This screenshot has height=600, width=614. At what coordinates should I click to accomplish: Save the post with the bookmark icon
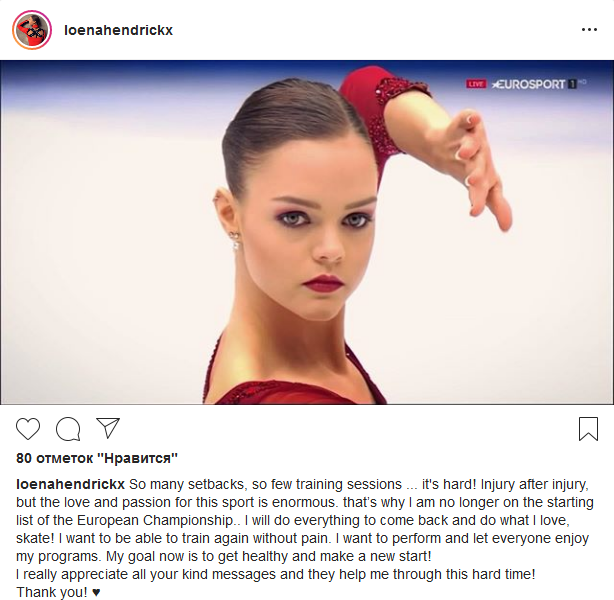(x=588, y=429)
